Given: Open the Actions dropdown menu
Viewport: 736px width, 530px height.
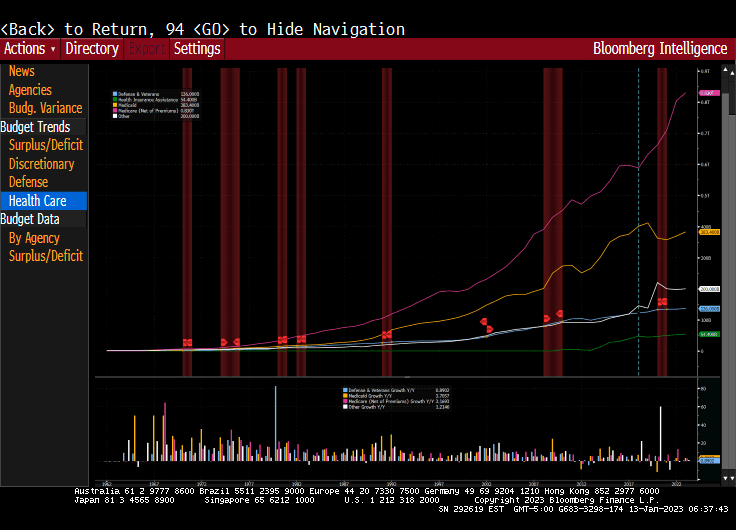Looking at the screenshot, I should [x=29, y=48].
